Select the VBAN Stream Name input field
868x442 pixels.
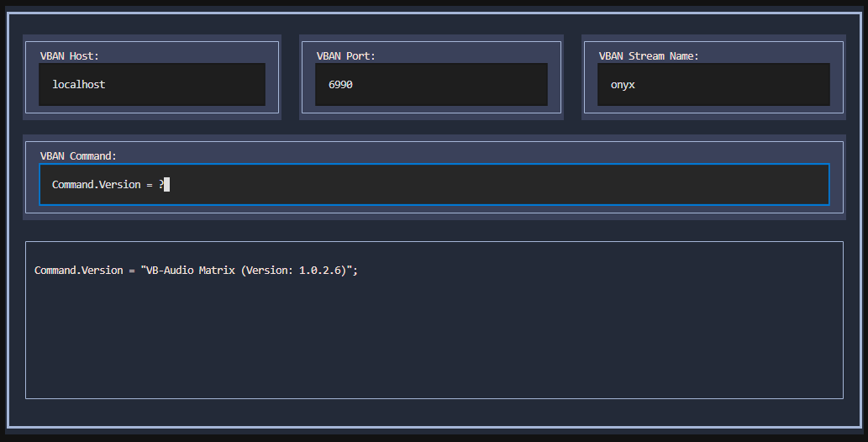713,85
